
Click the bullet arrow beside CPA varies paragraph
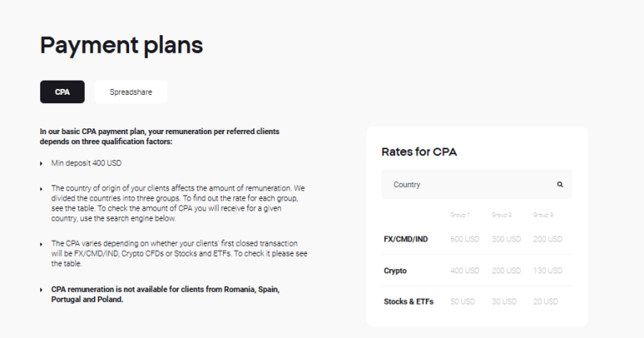click(x=41, y=244)
